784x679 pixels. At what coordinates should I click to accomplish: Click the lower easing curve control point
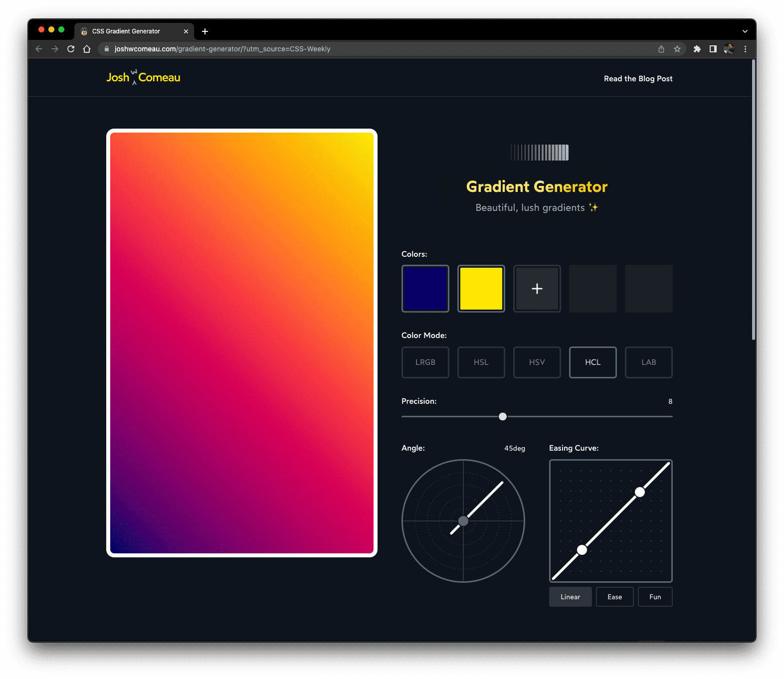tap(582, 550)
